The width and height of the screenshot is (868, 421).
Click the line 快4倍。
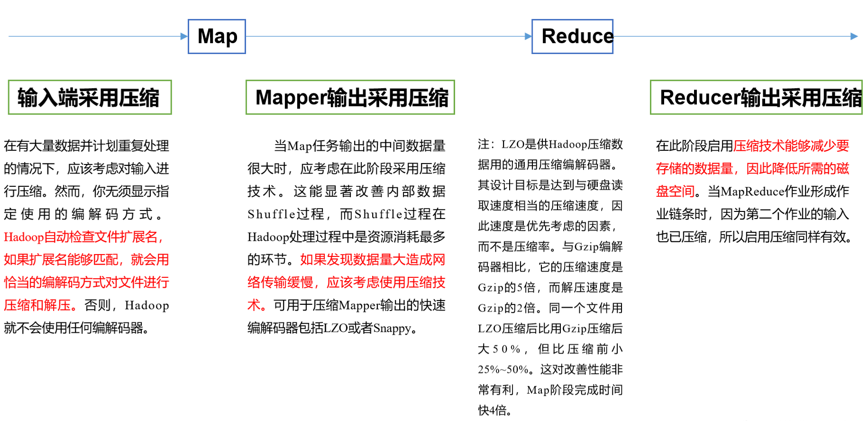(495, 410)
